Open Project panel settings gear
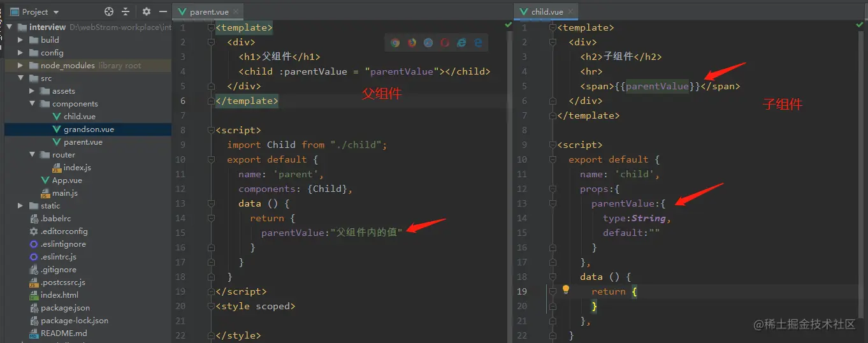 click(x=147, y=11)
